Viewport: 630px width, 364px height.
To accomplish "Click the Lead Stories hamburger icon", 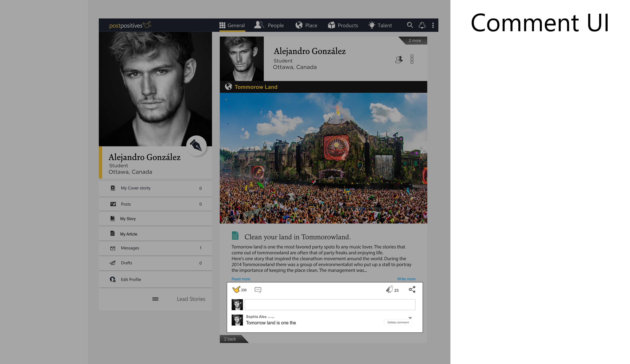I will [x=155, y=299].
